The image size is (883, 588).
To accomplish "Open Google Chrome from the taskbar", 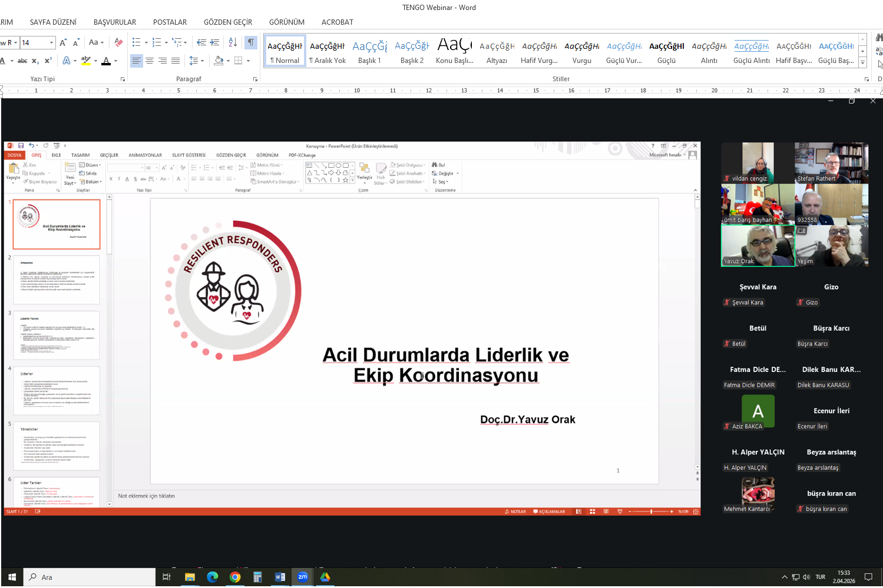I will pos(235,577).
